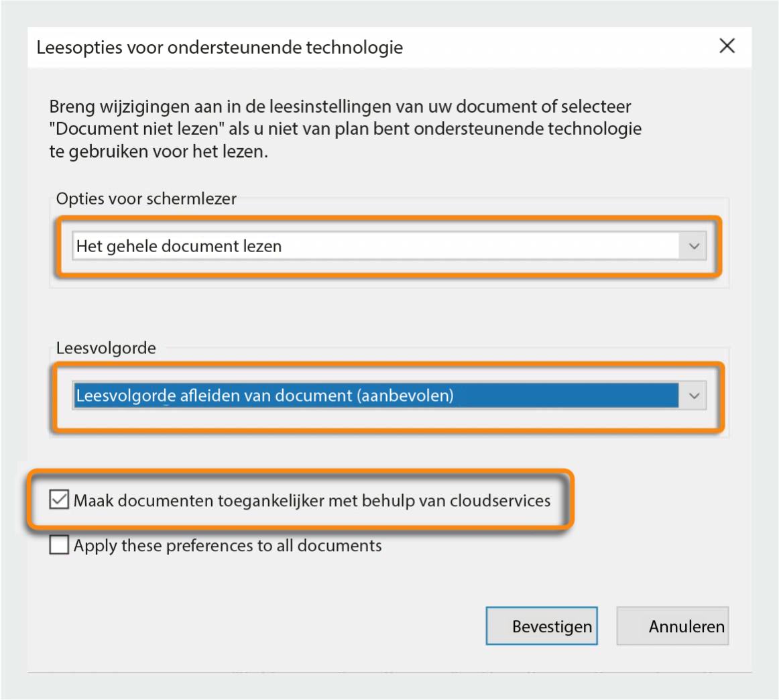The image size is (779, 700).
Task: Uncheck "Maak documenten toegankelijker met behulp van cloudservices"
Action: pyautogui.click(x=58, y=500)
